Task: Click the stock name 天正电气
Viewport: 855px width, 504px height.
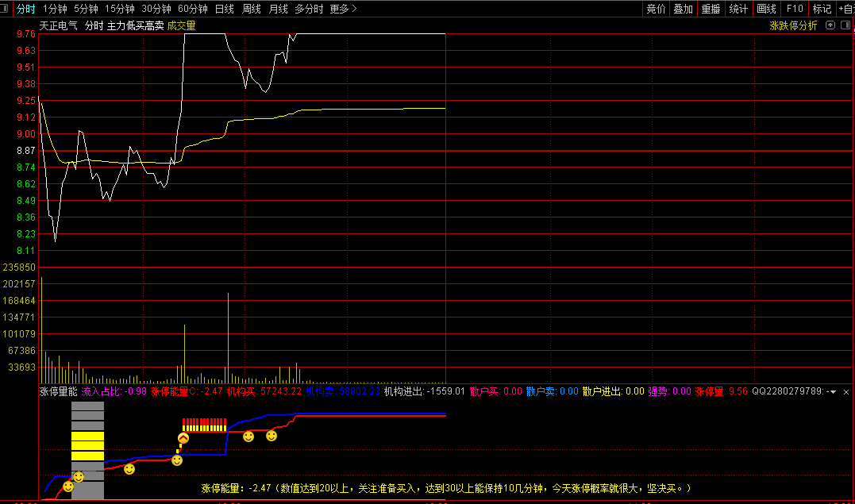Action: pos(58,25)
